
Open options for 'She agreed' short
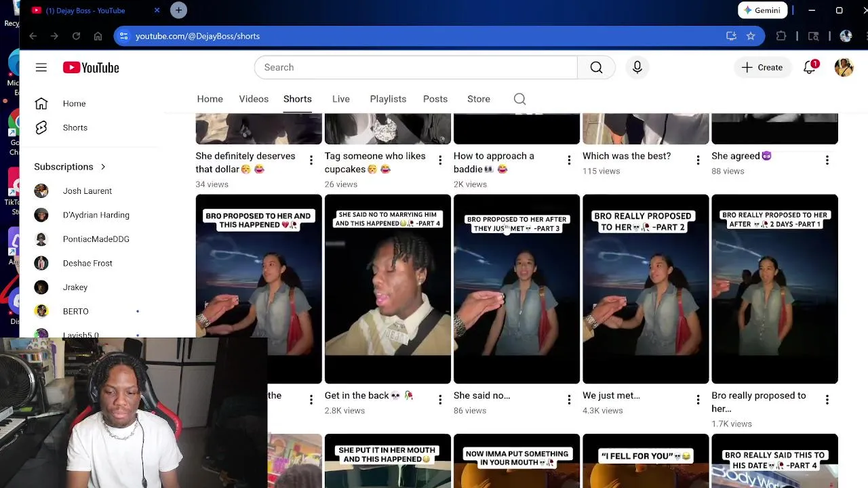click(827, 161)
